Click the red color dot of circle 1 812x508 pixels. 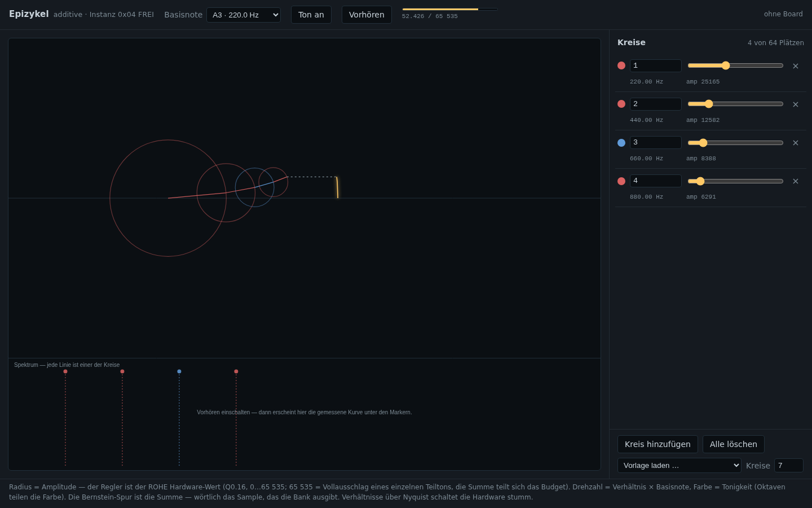click(x=621, y=65)
